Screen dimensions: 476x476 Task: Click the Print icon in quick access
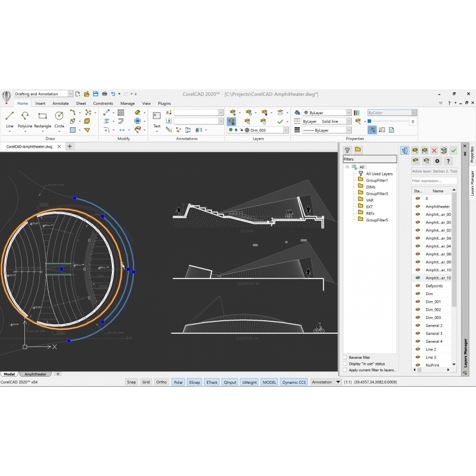click(105, 94)
